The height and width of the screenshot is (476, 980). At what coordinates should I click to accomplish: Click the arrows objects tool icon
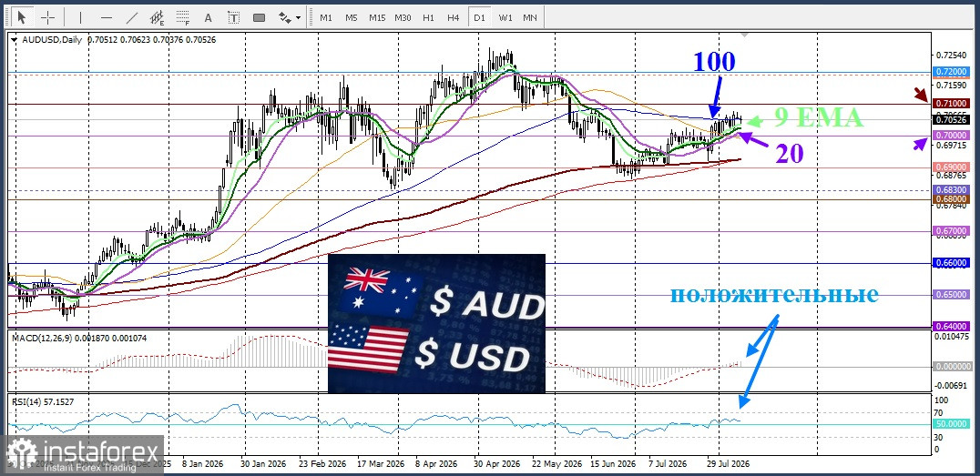pos(284,17)
